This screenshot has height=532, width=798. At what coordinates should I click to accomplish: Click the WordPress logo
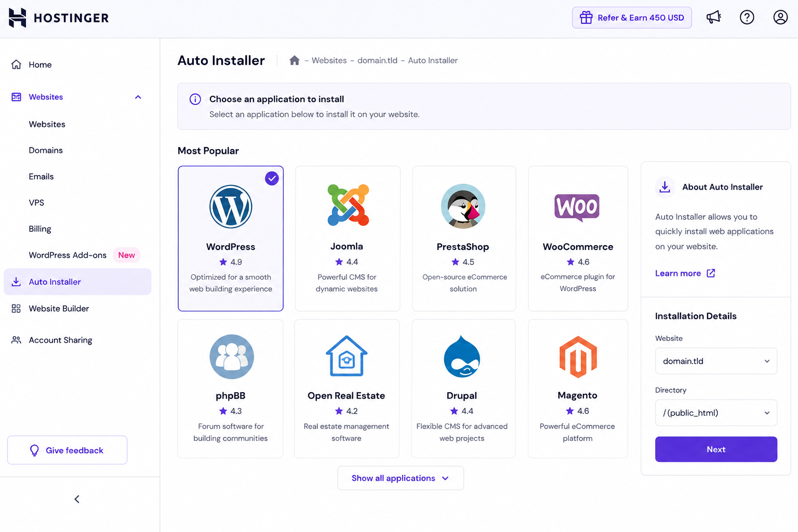(231, 207)
